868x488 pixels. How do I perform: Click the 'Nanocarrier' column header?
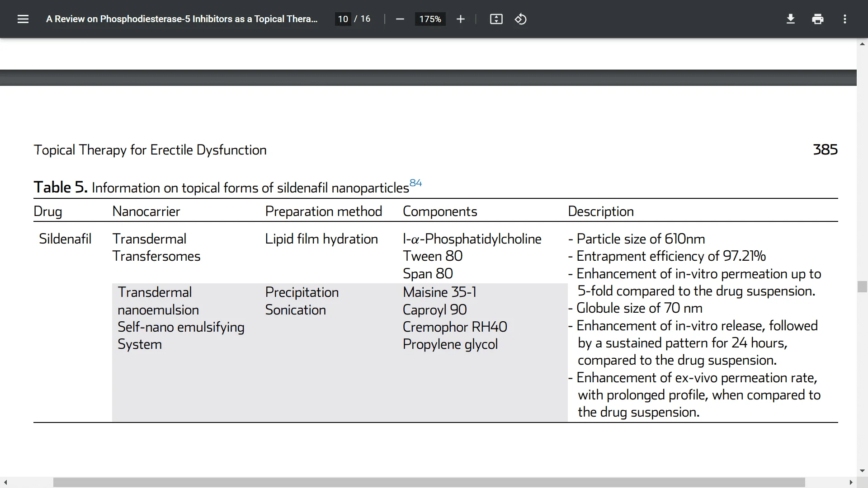[x=146, y=211]
